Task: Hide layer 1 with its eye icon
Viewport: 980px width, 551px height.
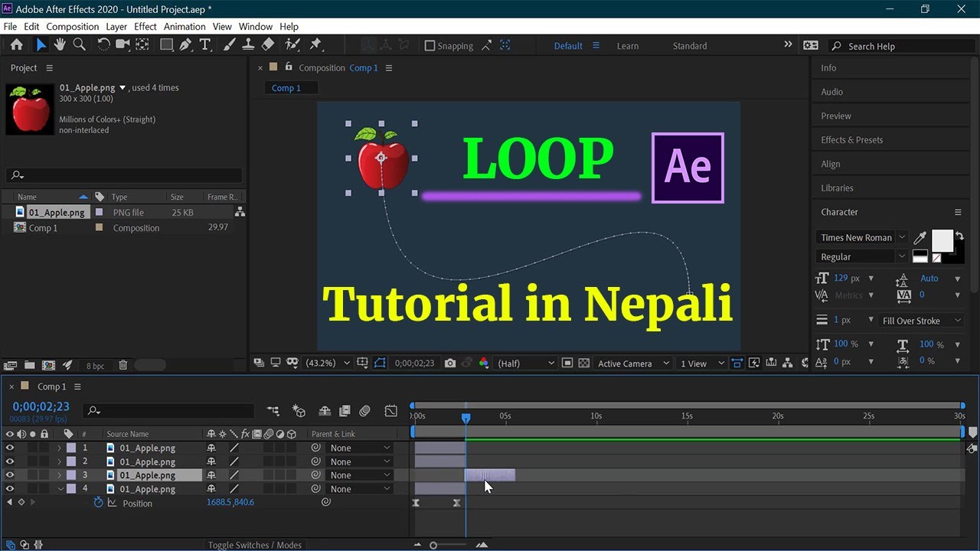Action: coord(10,448)
